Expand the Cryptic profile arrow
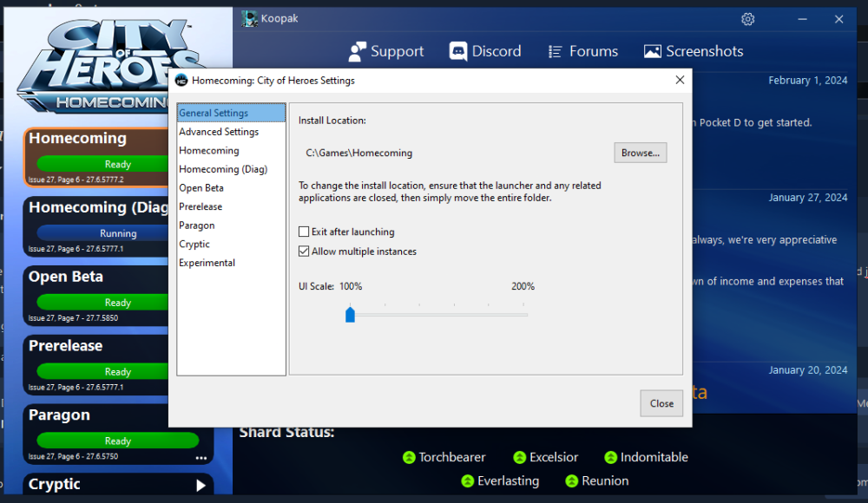The width and height of the screenshot is (868, 503). click(x=201, y=486)
